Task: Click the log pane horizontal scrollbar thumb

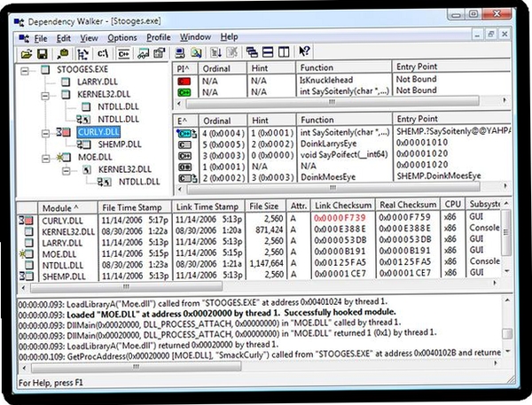Action: pos(136,367)
